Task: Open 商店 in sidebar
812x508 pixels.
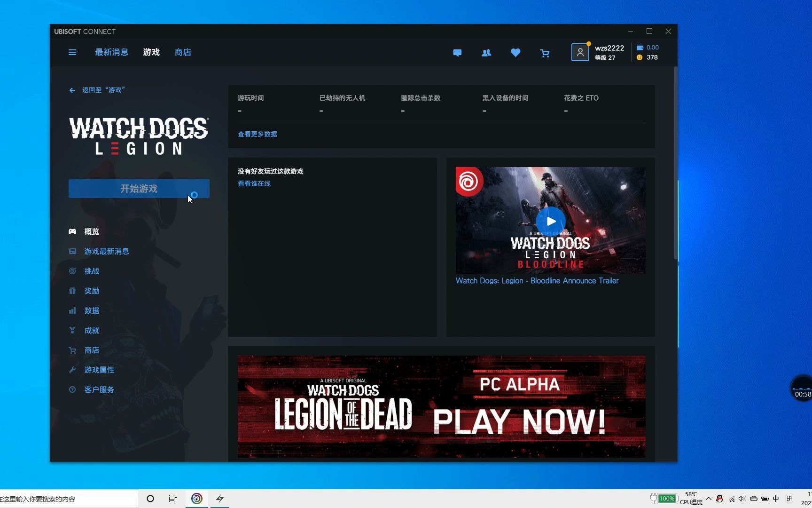Action: coord(84,350)
